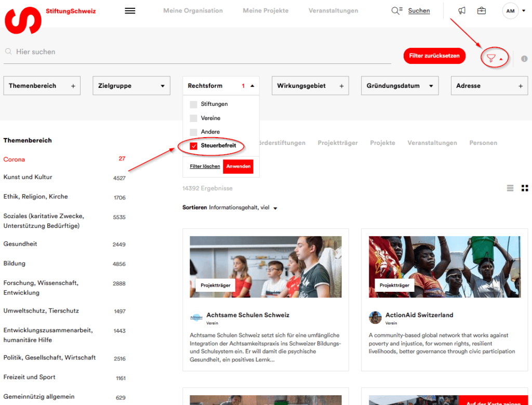Click the info icon beside filter
This screenshot has height=405, width=532.
coord(524,59)
